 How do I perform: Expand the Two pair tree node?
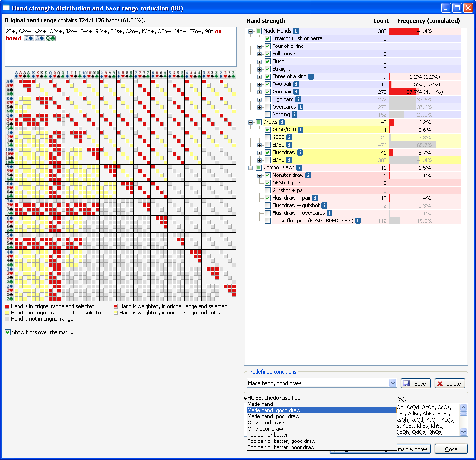pyautogui.click(x=260, y=84)
